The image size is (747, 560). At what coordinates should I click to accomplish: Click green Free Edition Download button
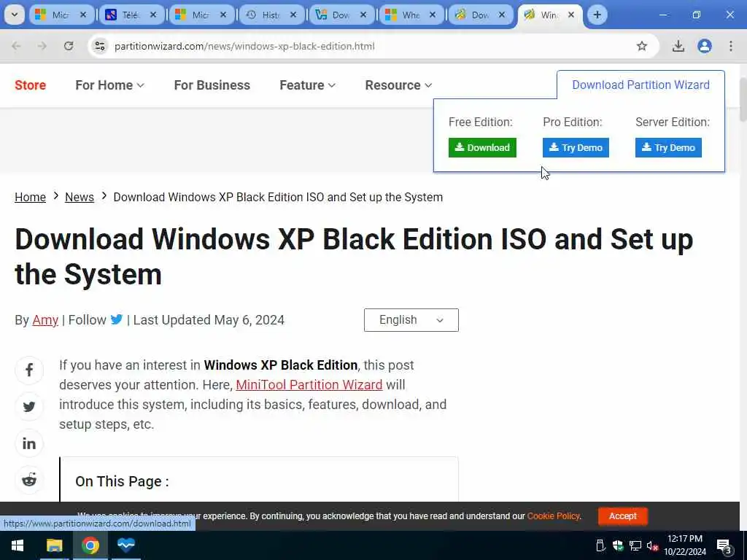(x=482, y=147)
